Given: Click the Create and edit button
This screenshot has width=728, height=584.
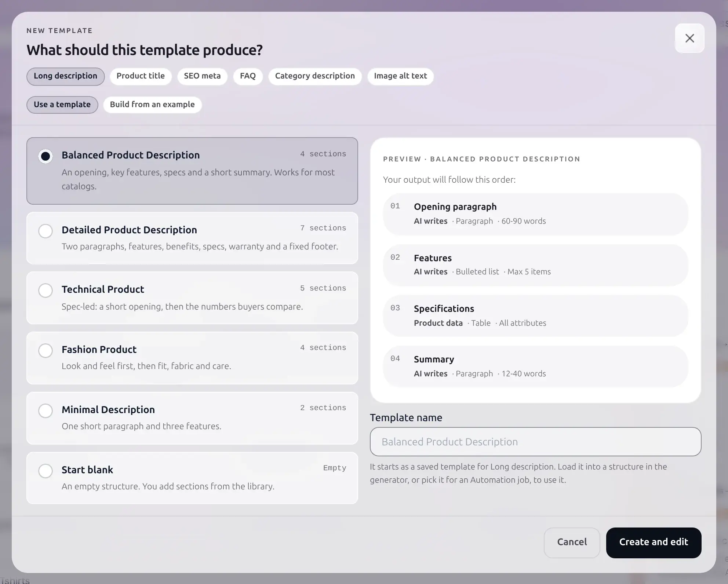Looking at the screenshot, I should (x=654, y=543).
